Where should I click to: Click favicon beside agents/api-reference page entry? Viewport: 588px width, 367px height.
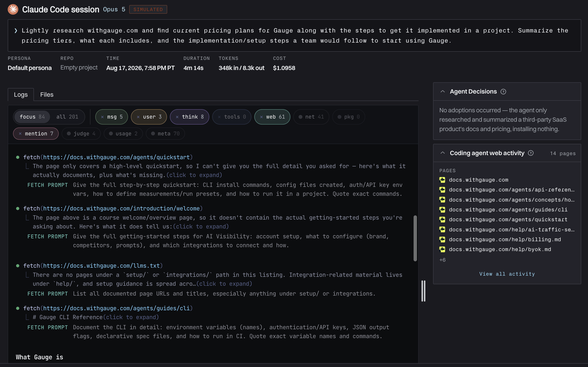pyautogui.click(x=442, y=190)
